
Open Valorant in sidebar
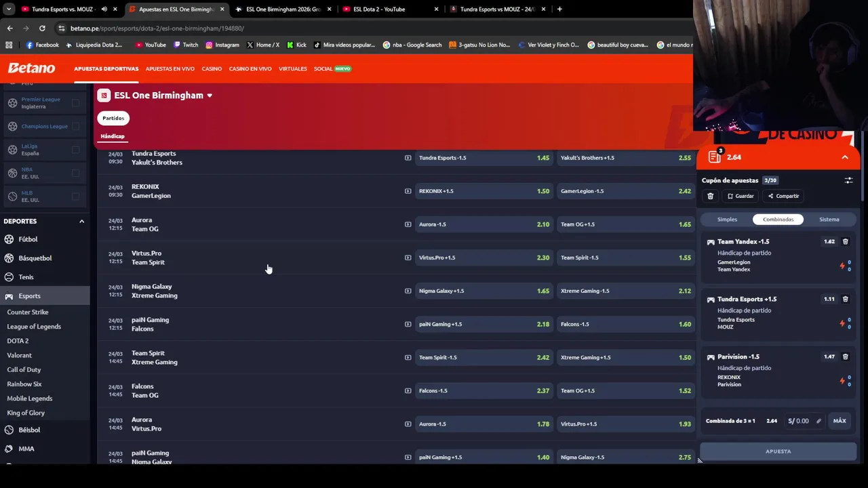pos(19,355)
